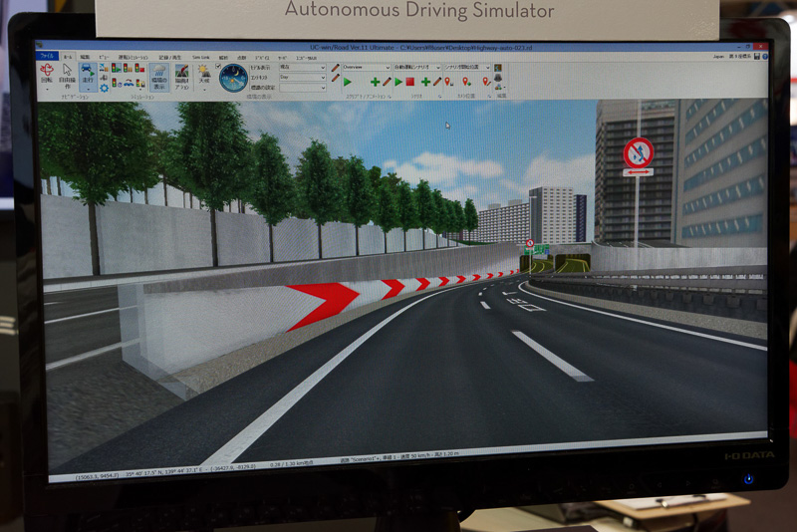
Task: Switch to the 運転シミュレーション tab
Action: pyautogui.click(x=133, y=58)
